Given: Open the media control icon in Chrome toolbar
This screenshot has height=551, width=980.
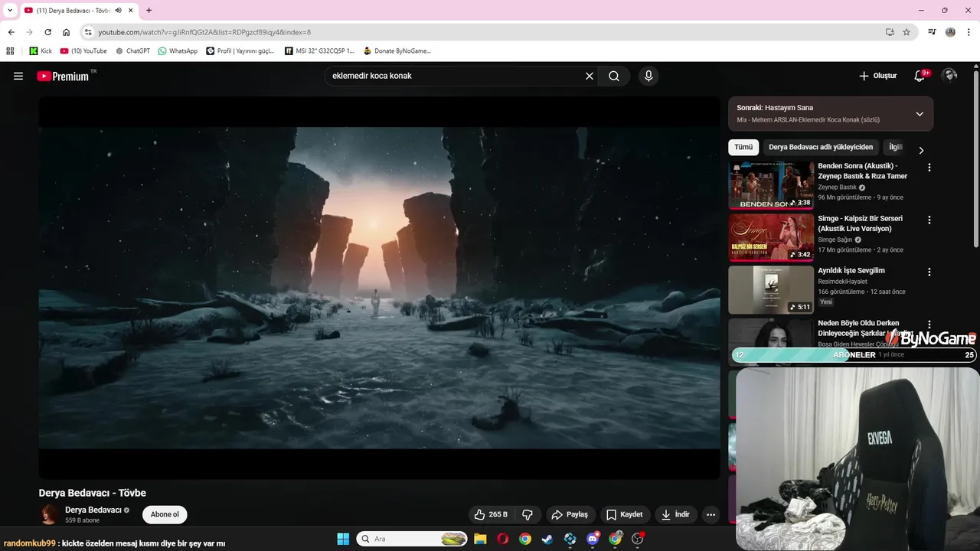Looking at the screenshot, I should 932,32.
